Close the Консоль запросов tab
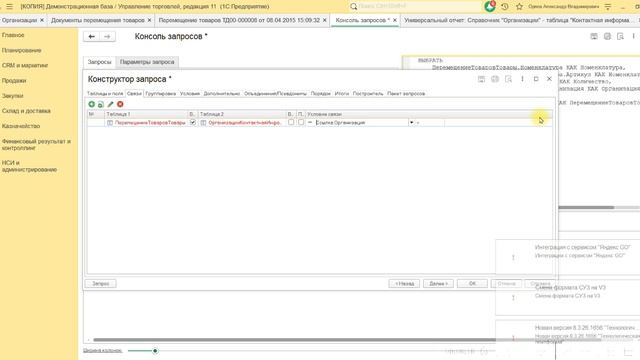The height and width of the screenshot is (360, 640). click(395, 20)
